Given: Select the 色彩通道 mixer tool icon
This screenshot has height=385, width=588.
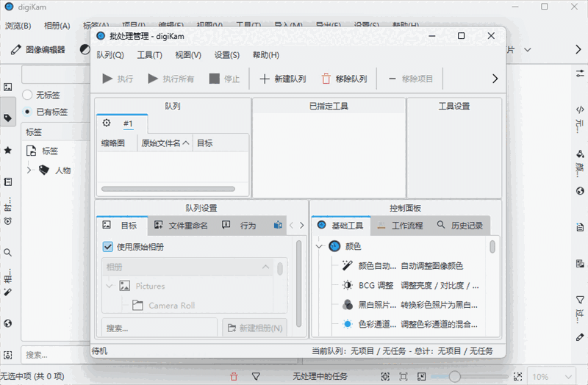Looking at the screenshot, I should (347, 324).
